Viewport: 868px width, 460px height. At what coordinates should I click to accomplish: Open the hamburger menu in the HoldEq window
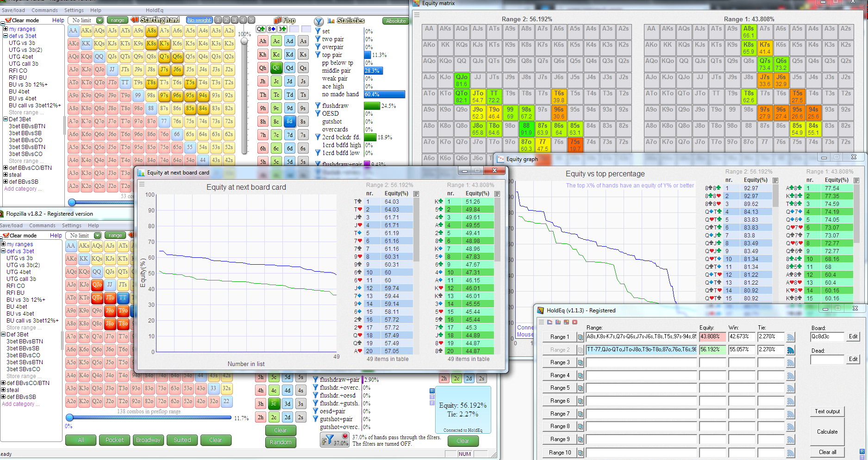pos(541,322)
